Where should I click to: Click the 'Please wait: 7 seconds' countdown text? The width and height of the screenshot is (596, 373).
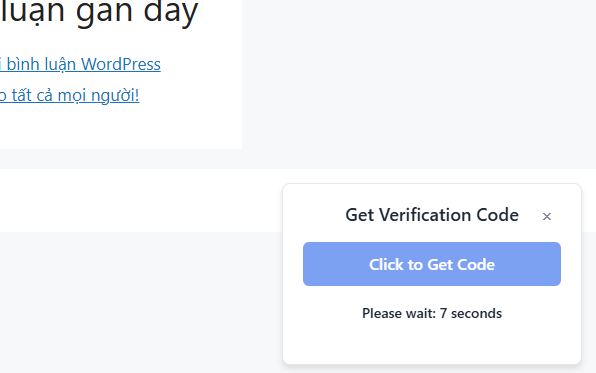tap(432, 313)
